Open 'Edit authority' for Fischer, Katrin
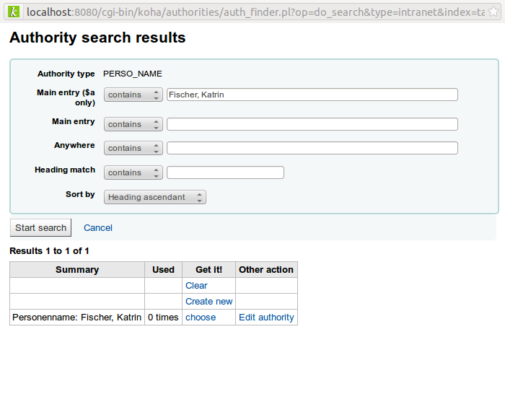The width and height of the screenshot is (505, 420). (x=266, y=318)
